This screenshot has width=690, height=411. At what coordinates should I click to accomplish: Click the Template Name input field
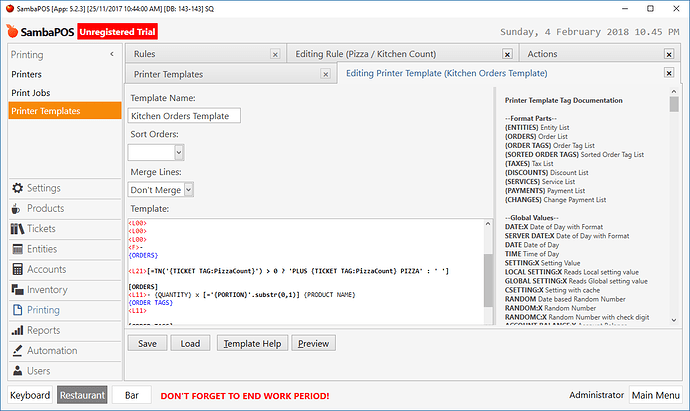point(184,116)
